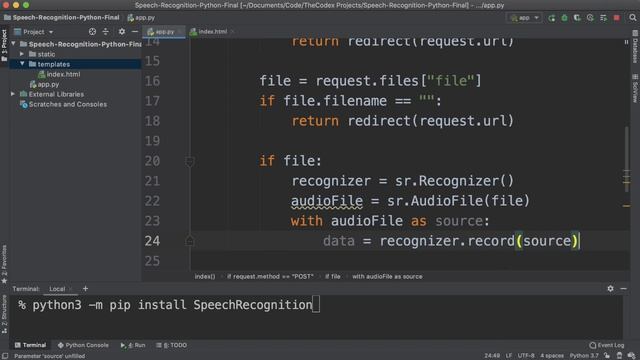Close the Local terminal session

coord(71,289)
